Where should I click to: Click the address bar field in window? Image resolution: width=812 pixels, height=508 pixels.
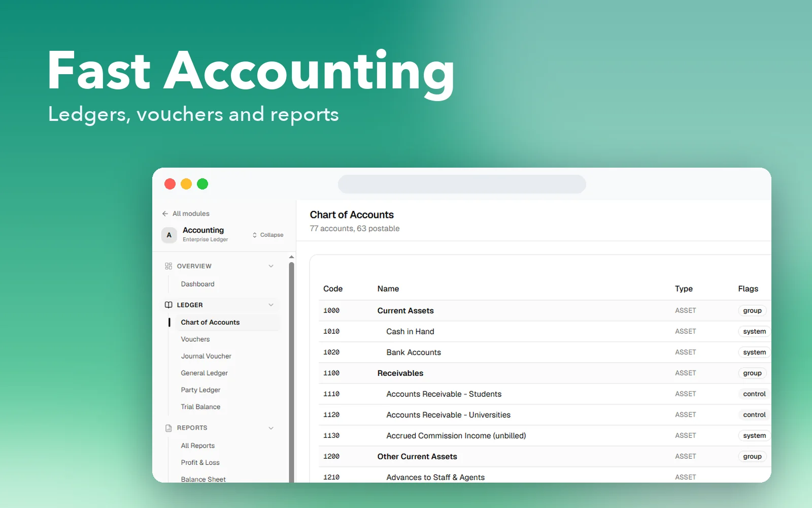click(462, 184)
